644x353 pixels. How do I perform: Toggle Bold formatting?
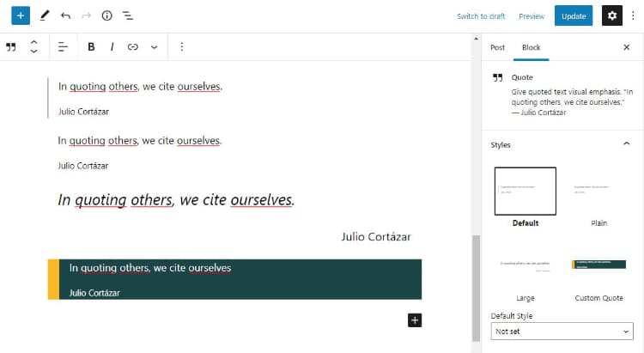[91, 47]
